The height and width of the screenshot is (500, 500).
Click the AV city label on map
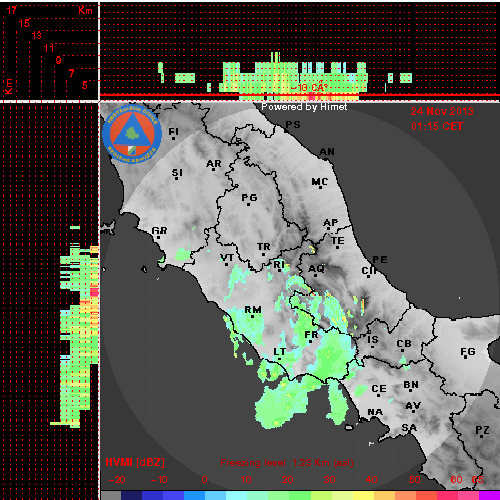coord(413,406)
